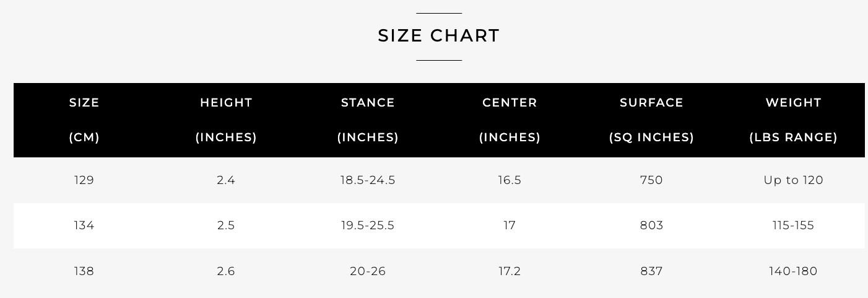Click the 138 size cell
The width and height of the screenshot is (868, 298).
point(84,271)
